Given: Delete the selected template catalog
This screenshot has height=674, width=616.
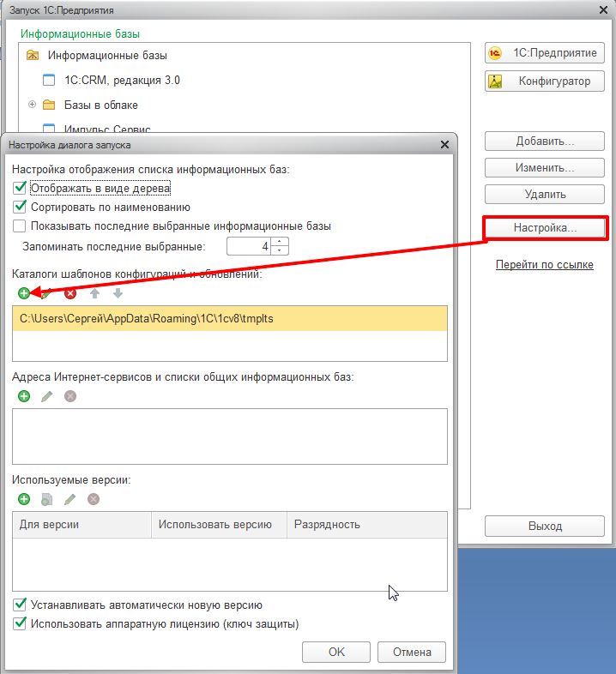Looking at the screenshot, I should coord(70,293).
